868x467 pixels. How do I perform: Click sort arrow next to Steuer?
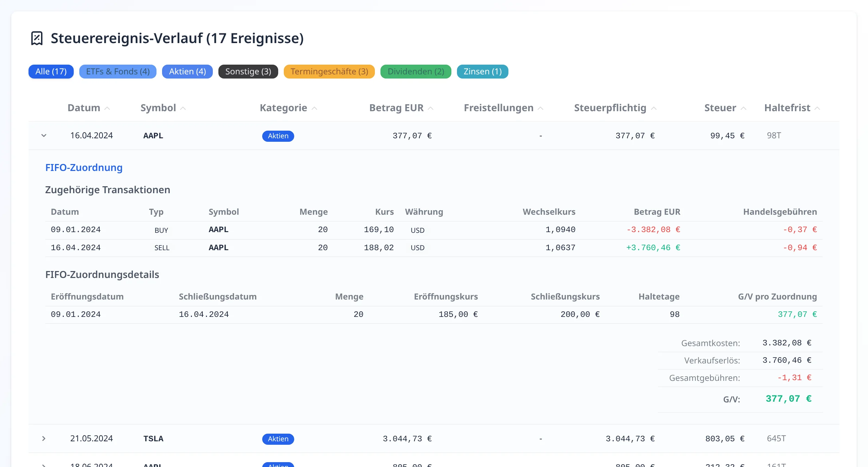tap(744, 108)
